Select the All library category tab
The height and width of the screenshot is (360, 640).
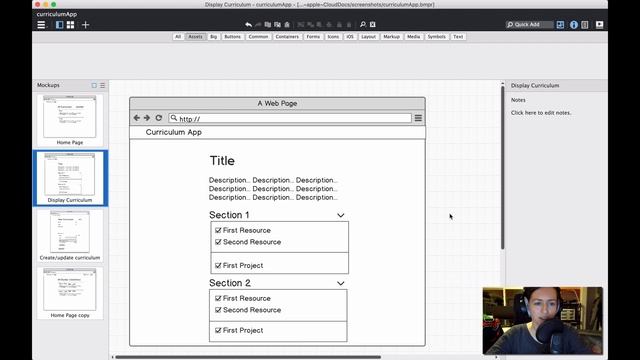point(178,37)
